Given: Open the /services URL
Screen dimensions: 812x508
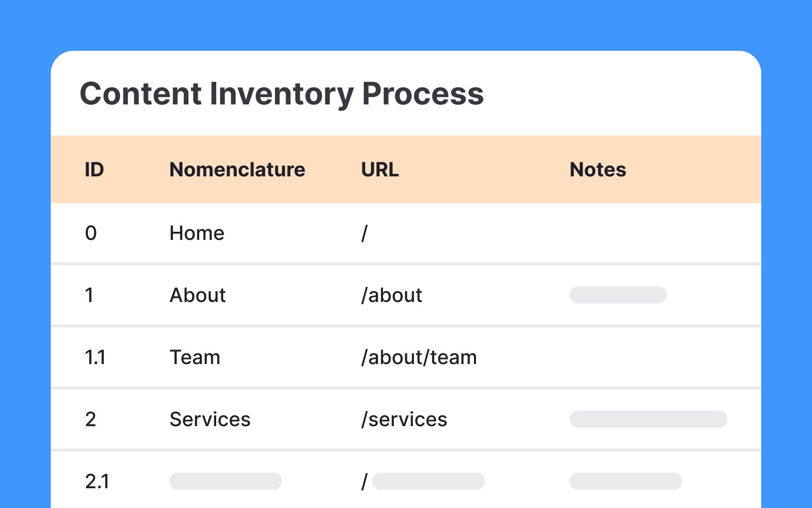Looking at the screenshot, I should coord(404,420).
